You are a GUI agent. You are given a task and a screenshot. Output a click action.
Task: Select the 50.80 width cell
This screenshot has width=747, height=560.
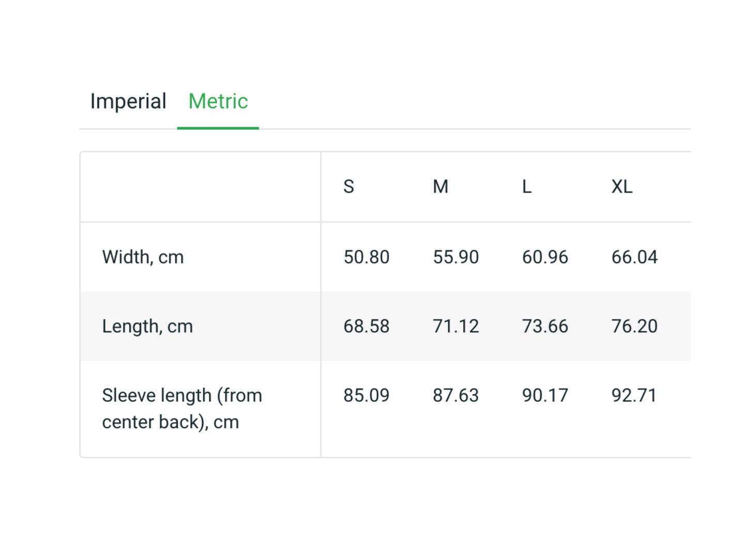(367, 257)
